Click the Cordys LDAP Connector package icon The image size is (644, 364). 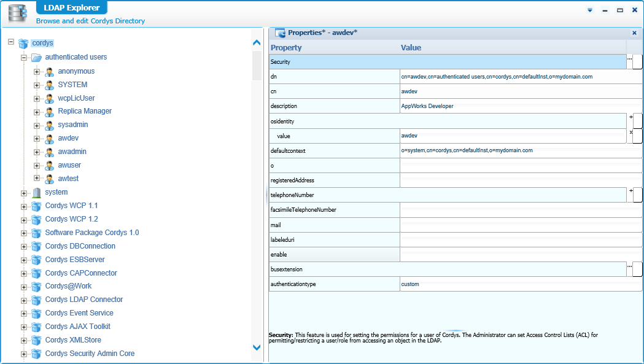37,300
